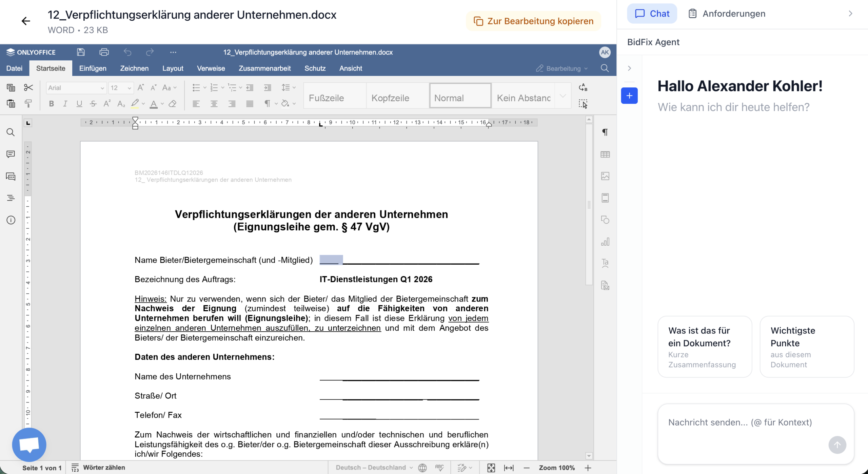The width and height of the screenshot is (868, 474).
Task: Click the zoom out minus button
Action: tap(526, 468)
